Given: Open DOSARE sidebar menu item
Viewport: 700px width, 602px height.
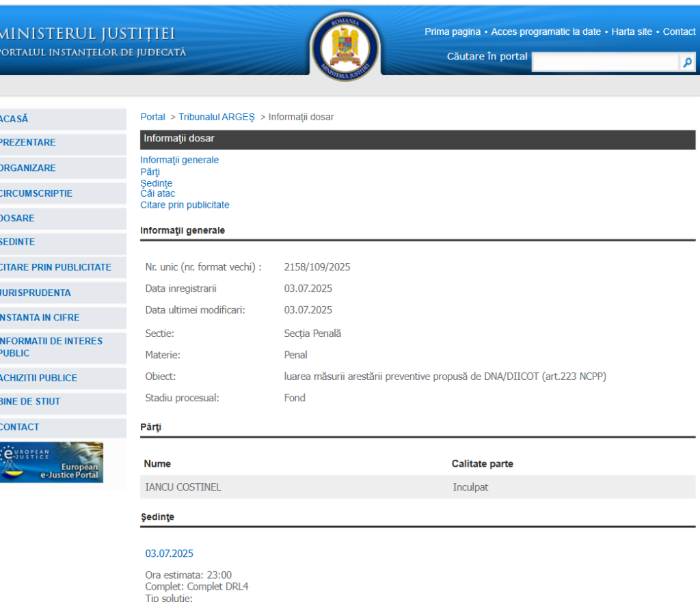Looking at the screenshot, I should (63, 219).
